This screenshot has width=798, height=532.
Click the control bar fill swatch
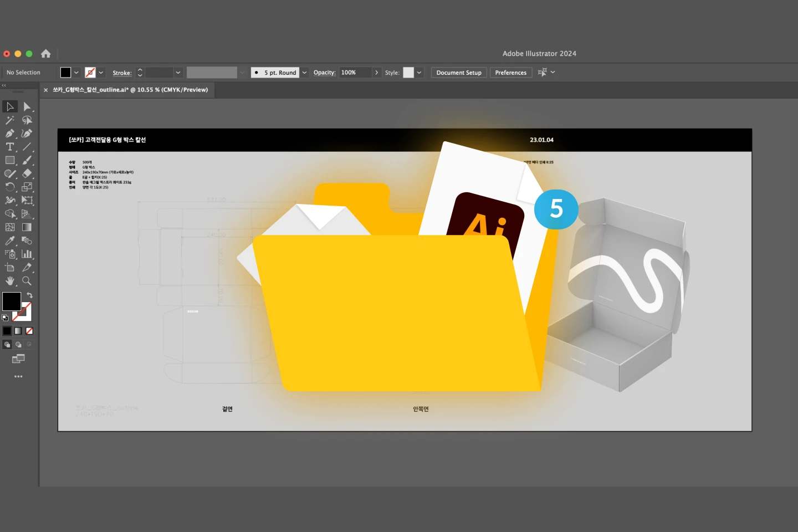[x=66, y=73]
